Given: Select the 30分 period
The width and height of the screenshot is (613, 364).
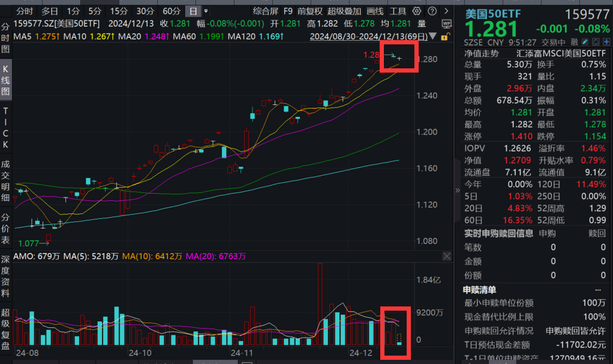Looking at the screenshot, I should click(145, 11).
